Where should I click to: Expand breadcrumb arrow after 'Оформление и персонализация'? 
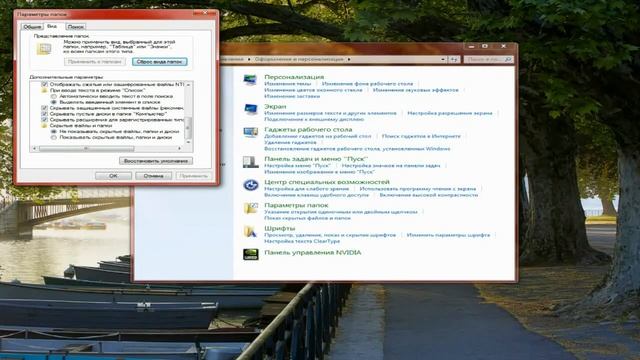pyautogui.click(x=349, y=60)
